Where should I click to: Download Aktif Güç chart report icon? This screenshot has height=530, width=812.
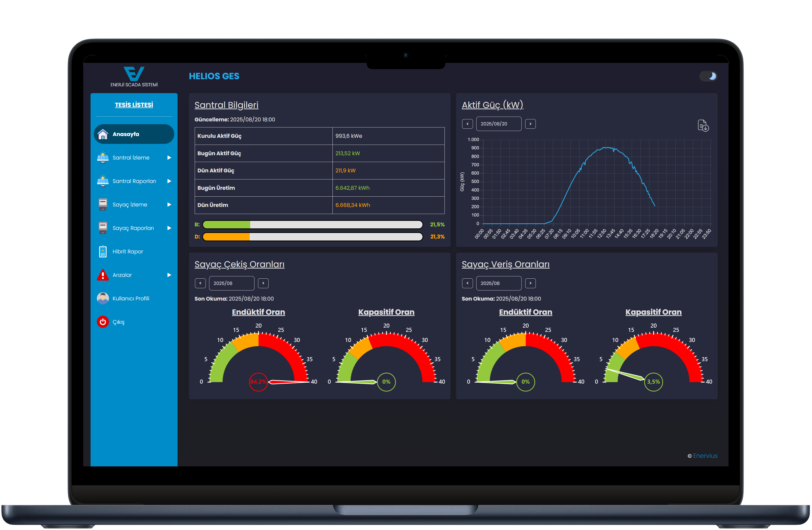tap(703, 125)
